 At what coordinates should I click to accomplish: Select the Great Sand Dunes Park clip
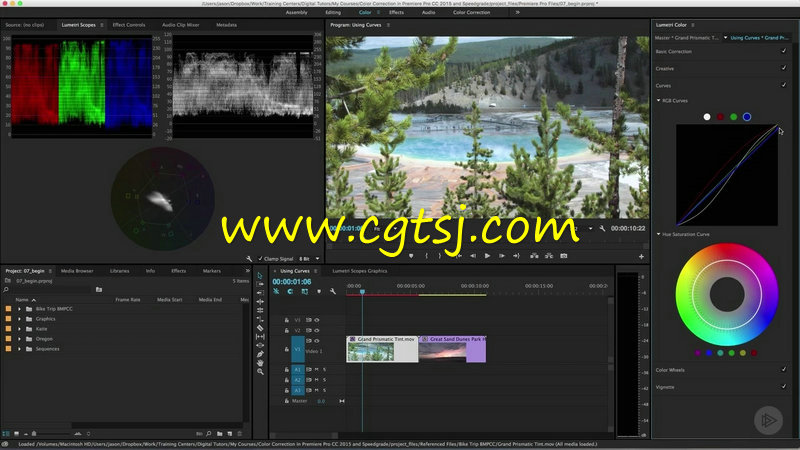(x=452, y=349)
